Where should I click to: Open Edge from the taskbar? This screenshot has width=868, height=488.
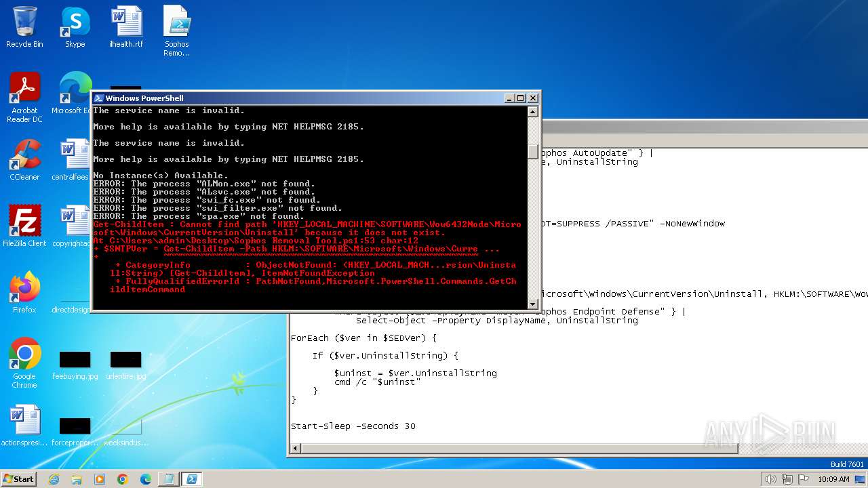(x=146, y=479)
